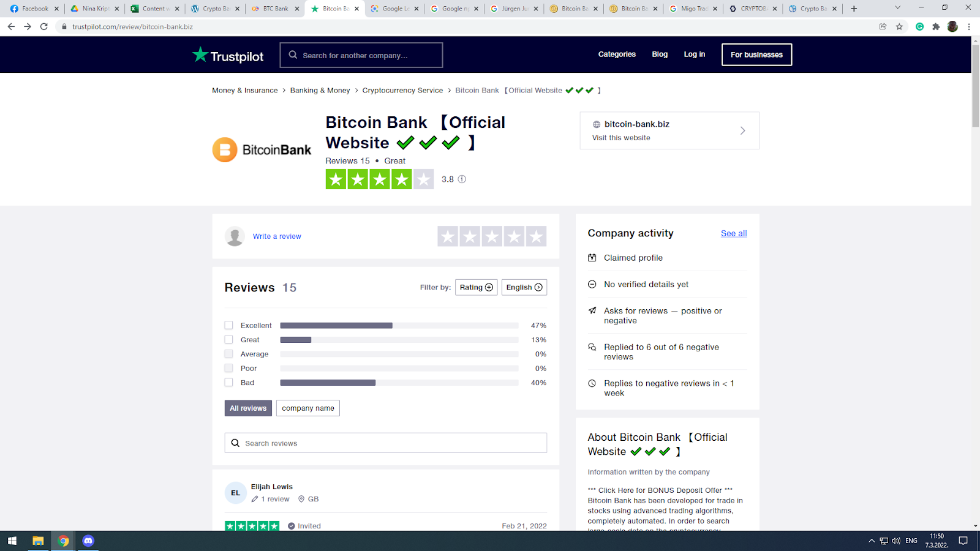The width and height of the screenshot is (980, 551).
Task: Open File Explorer from the taskbar
Action: [38, 541]
